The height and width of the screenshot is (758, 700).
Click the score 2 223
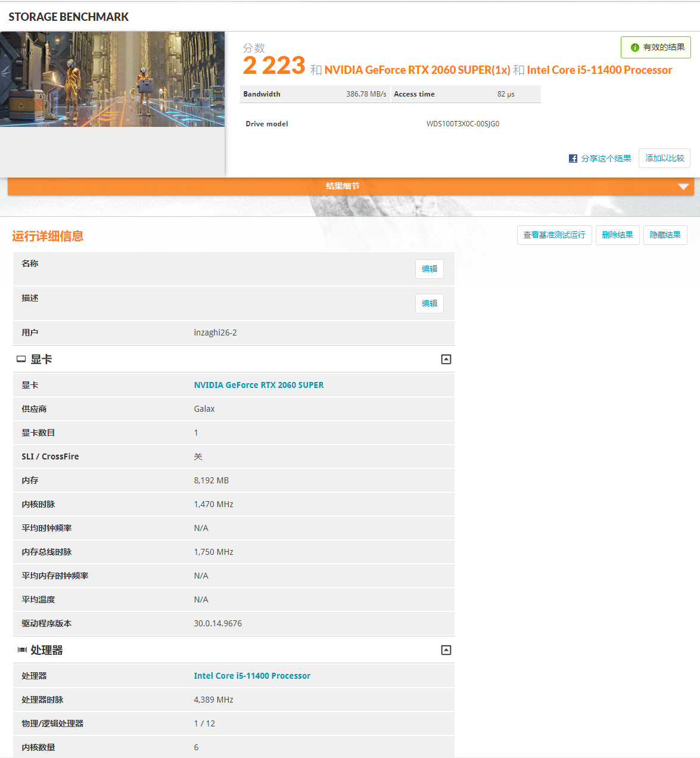pyautogui.click(x=274, y=65)
